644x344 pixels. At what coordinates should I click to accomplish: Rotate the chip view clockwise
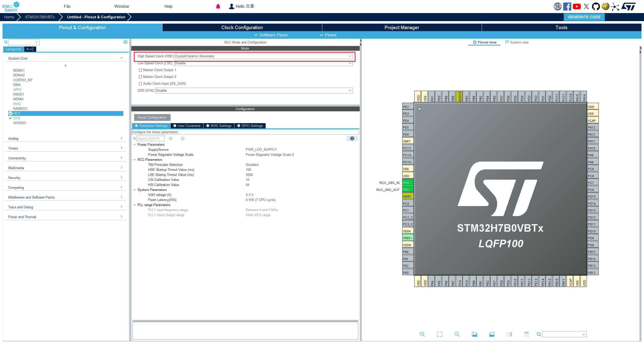point(474,334)
